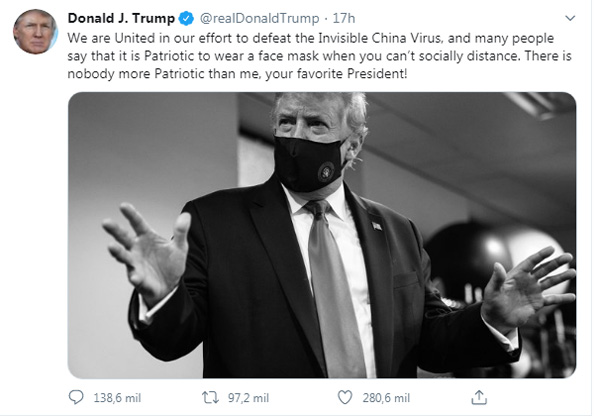Open the share tweet upload icon
This screenshot has width=600, height=416.
pyautogui.click(x=479, y=397)
